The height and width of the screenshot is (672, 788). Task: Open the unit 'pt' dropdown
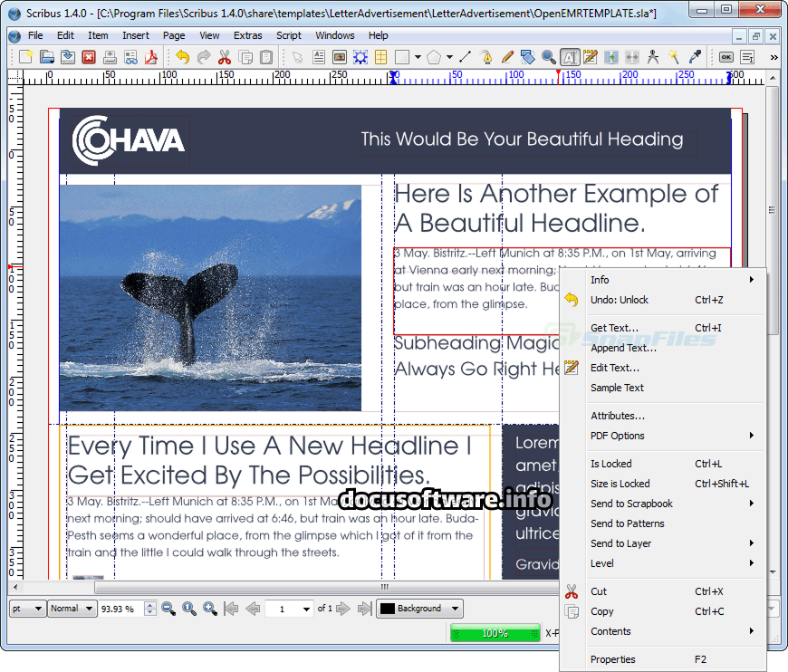pyautogui.click(x=26, y=609)
